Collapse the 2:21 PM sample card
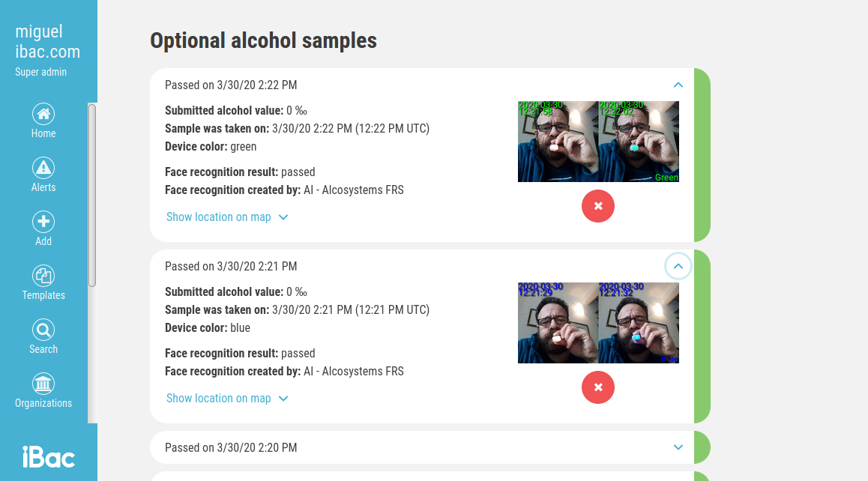Screen dimensions: 868x481 [x=678, y=266]
